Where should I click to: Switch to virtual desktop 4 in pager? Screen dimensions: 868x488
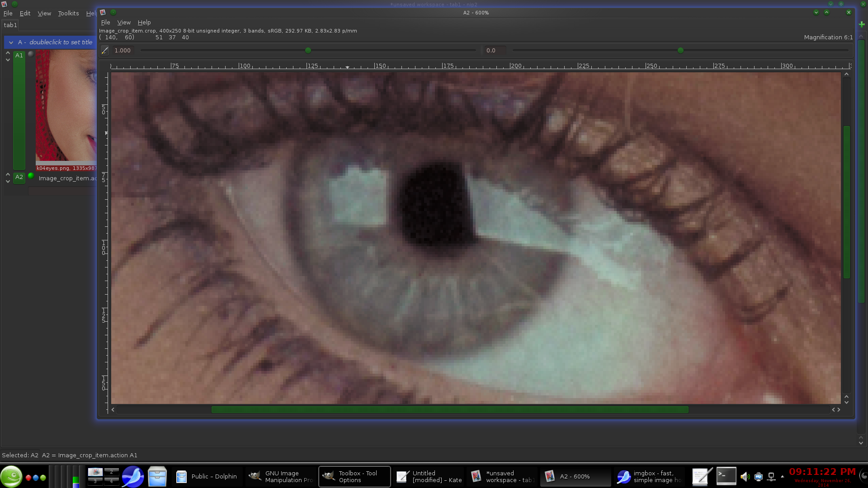[111, 481]
